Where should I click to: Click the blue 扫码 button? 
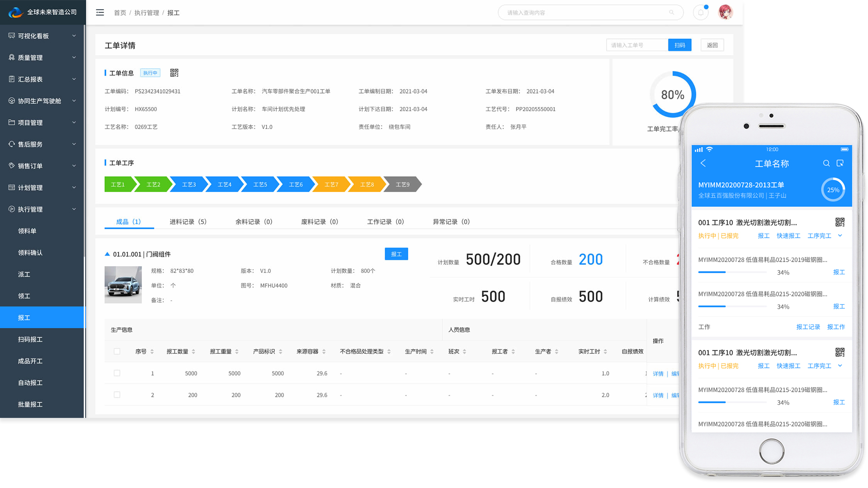tap(679, 45)
